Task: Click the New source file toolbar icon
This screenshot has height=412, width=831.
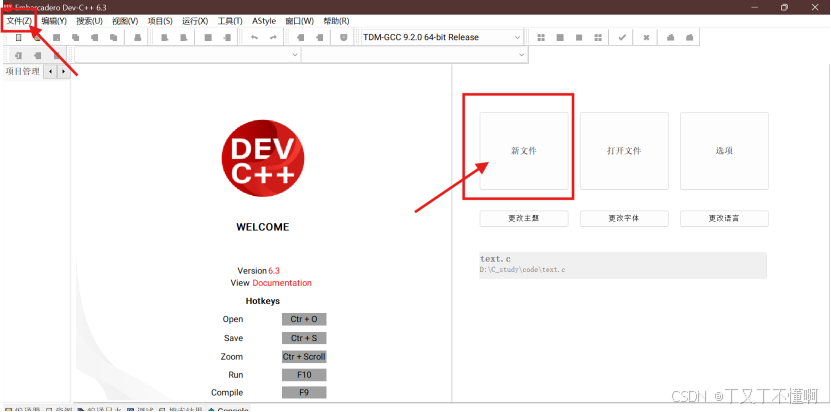Action: 19,38
